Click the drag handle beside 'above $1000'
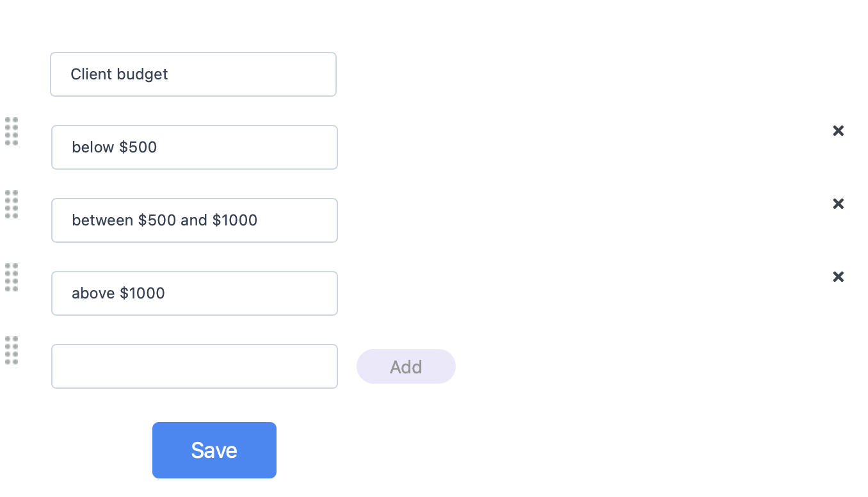 pos(12,277)
